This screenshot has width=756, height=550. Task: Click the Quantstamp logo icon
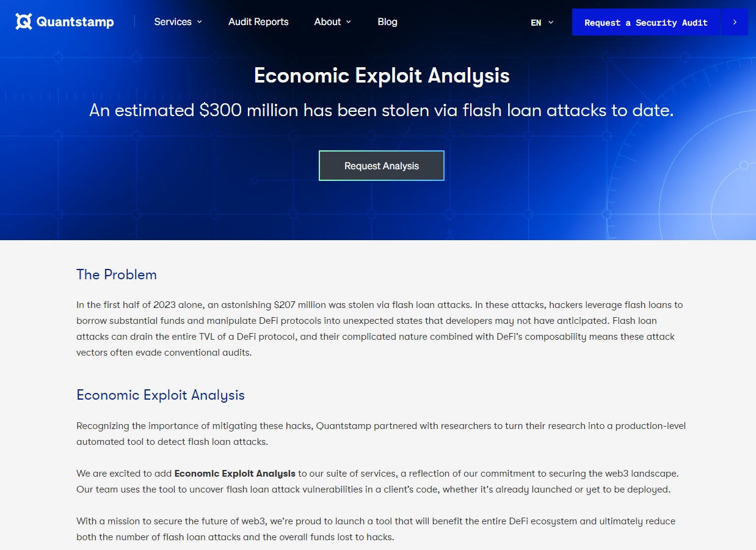click(23, 22)
